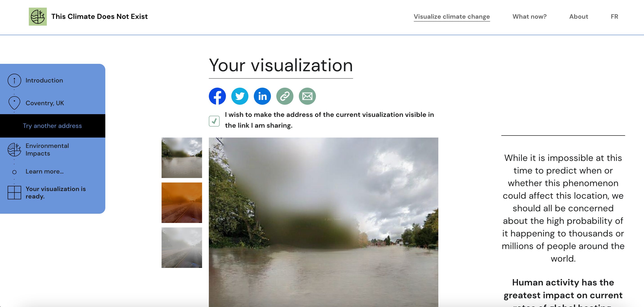Open the What now? page
This screenshot has width=644, height=307.
pos(529,16)
